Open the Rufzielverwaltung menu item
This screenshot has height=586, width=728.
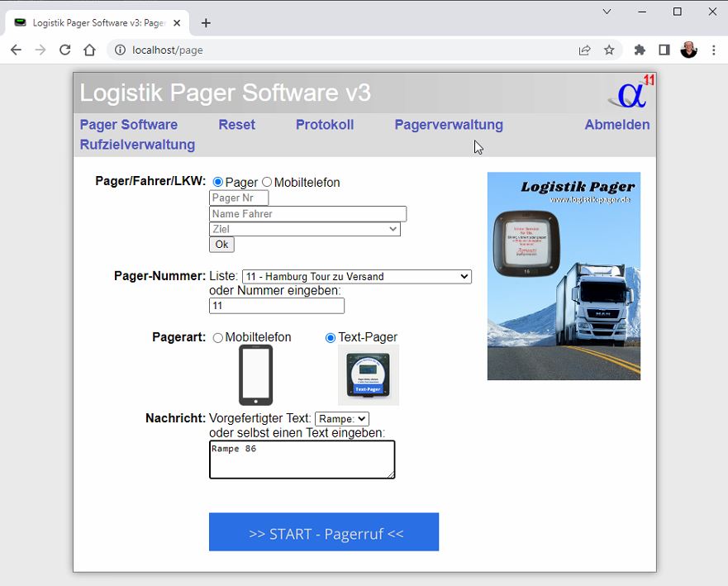pos(137,144)
